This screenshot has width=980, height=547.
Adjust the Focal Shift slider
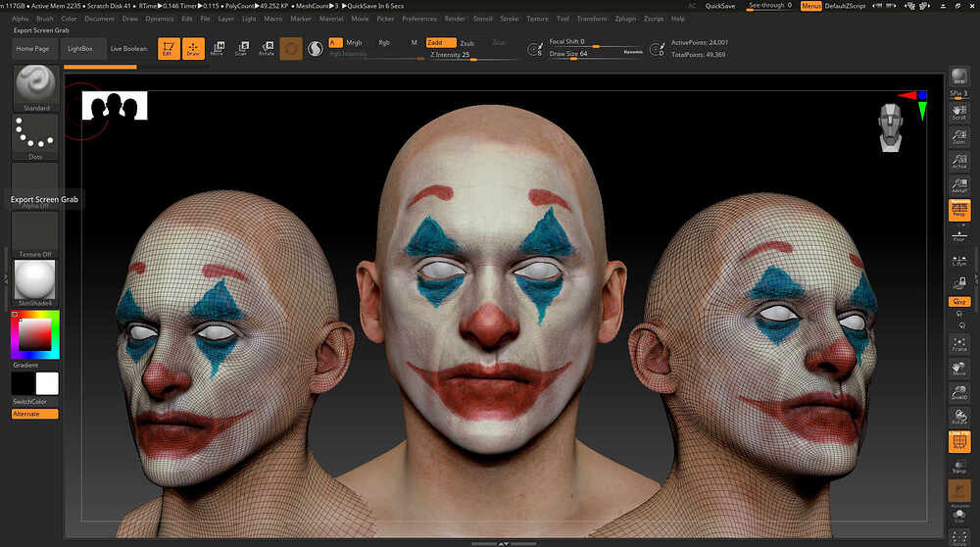click(596, 42)
